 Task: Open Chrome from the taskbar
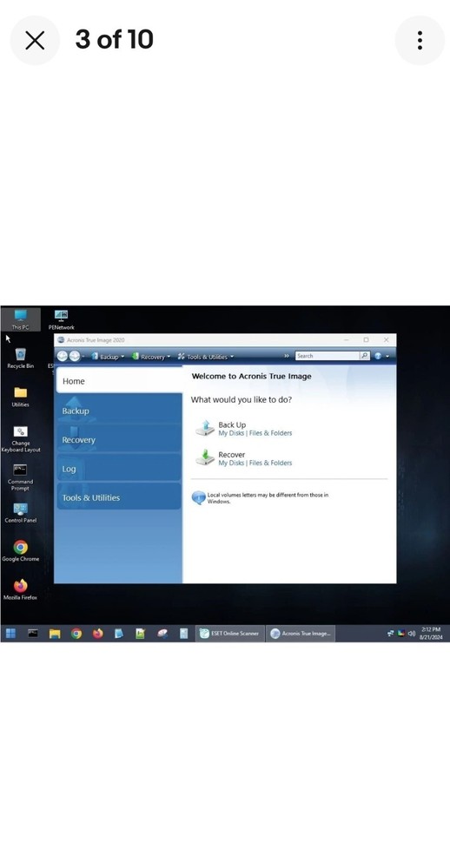(x=76, y=634)
